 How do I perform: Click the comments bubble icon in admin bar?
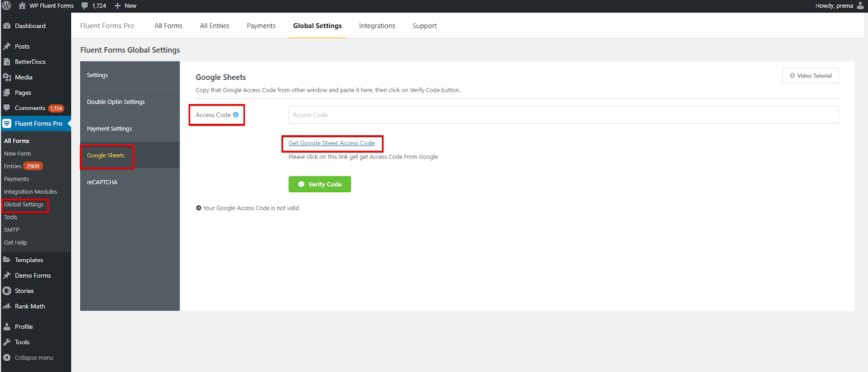tap(85, 5)
